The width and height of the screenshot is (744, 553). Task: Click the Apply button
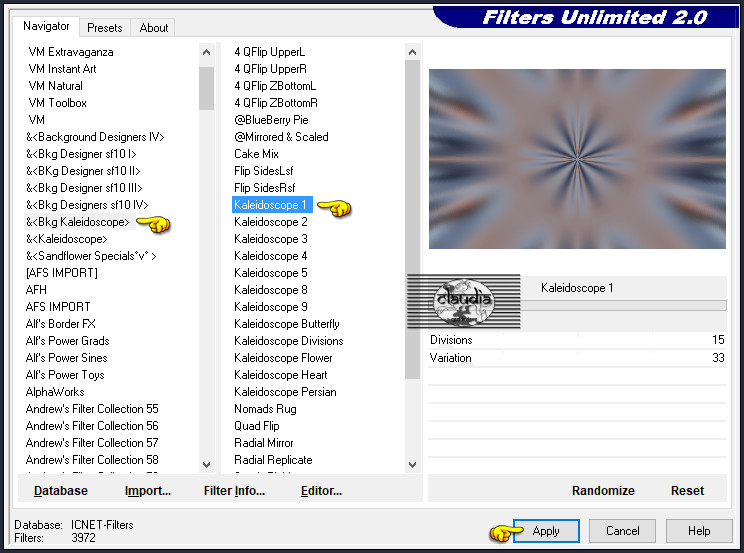[546, 531]
